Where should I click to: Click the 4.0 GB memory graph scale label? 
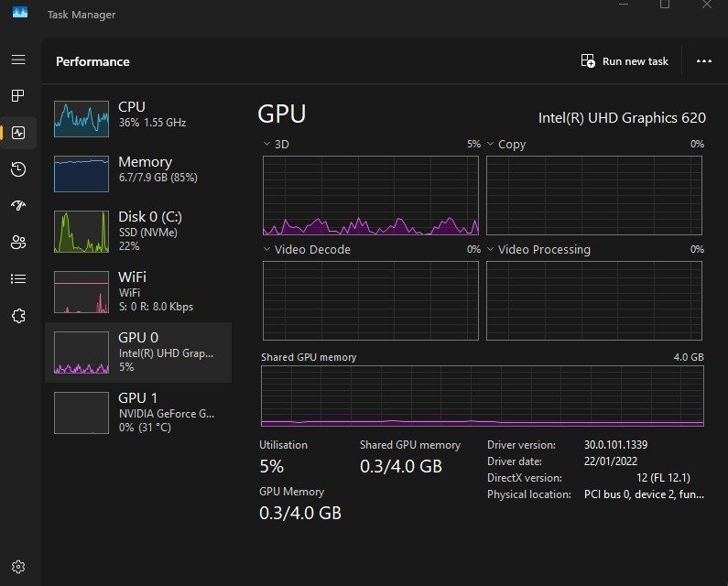pos(689,357)
